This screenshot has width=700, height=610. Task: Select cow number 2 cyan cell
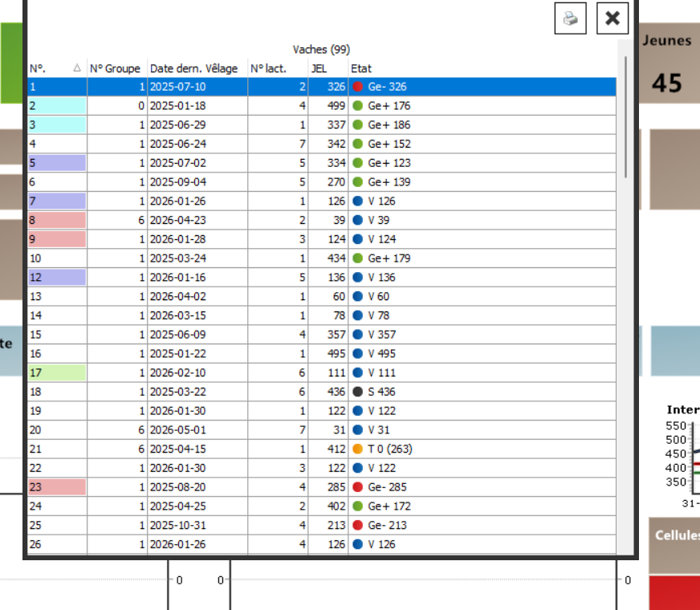[x=57, y=106]
